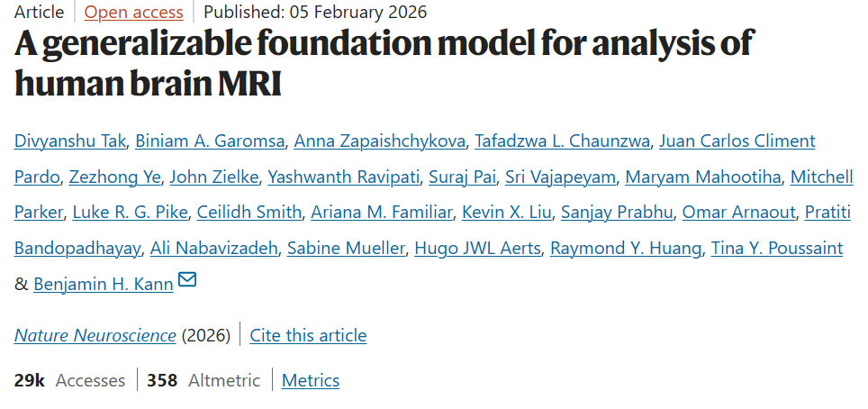The image size is (868, 409).
Task: Open the Nature Neuroscience journal link
Action: [x=95, y=335]
